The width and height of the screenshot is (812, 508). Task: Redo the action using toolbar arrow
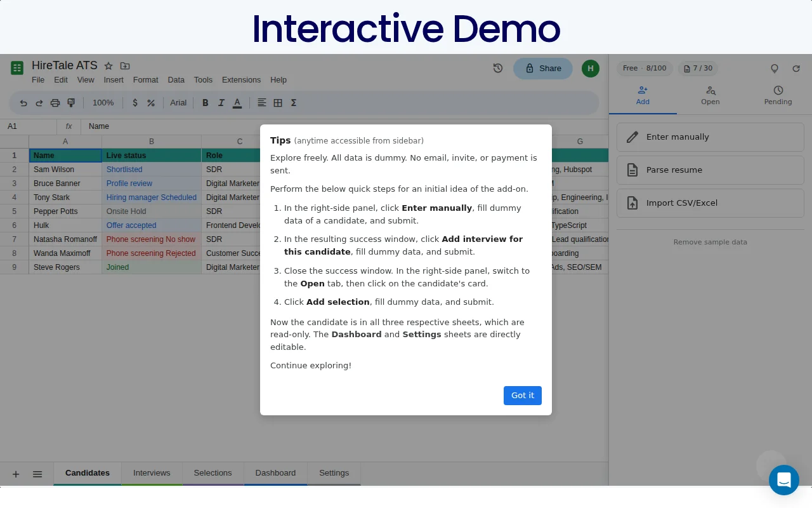(x=39, y=103)
